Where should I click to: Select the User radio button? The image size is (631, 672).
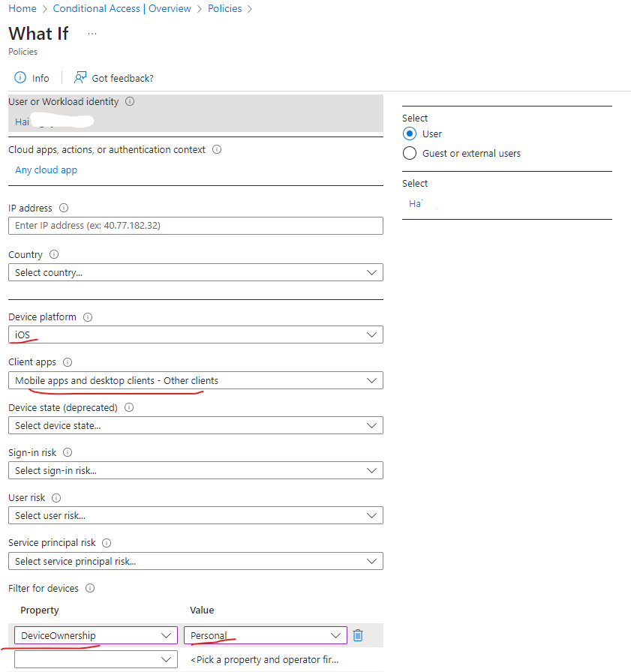410,133
